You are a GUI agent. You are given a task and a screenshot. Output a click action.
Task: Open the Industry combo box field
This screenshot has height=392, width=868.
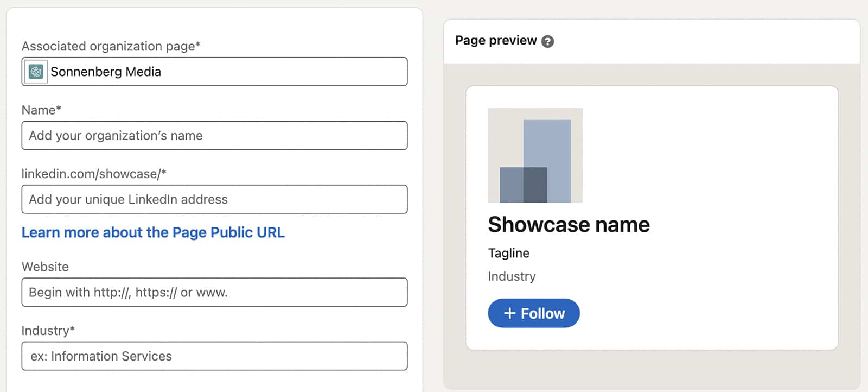click(x=214, y=356)
